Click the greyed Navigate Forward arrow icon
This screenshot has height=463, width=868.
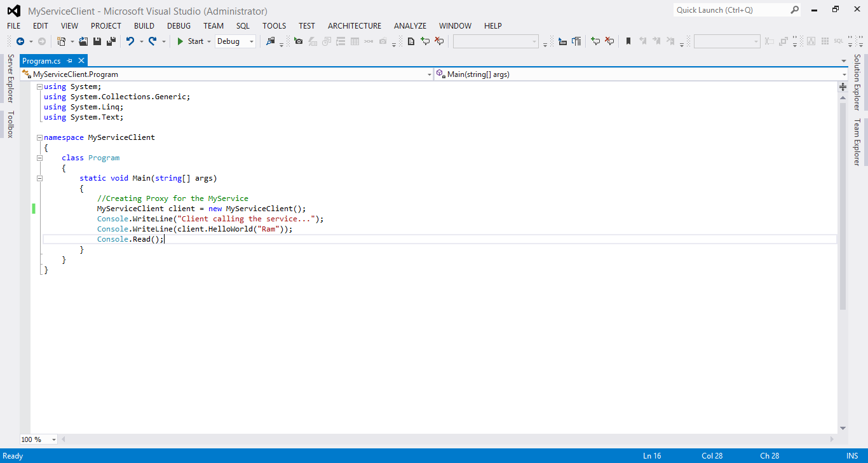pyautogui.click(x=42, y=41)
